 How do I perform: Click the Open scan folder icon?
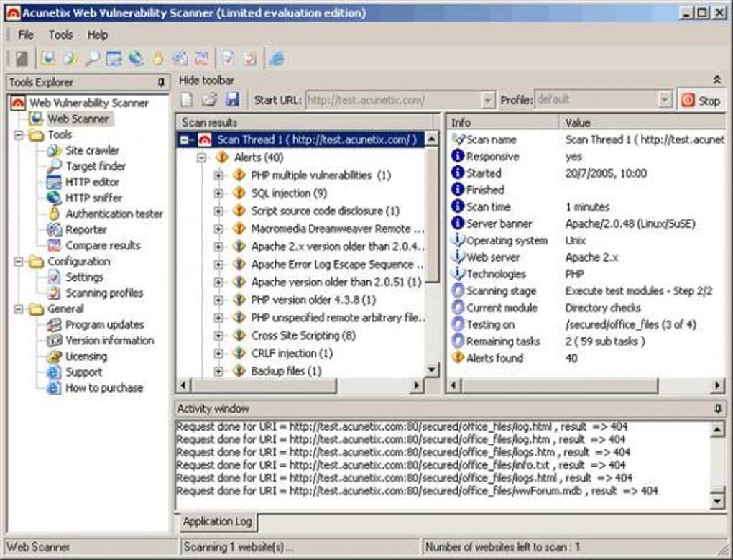pos(209,100)
